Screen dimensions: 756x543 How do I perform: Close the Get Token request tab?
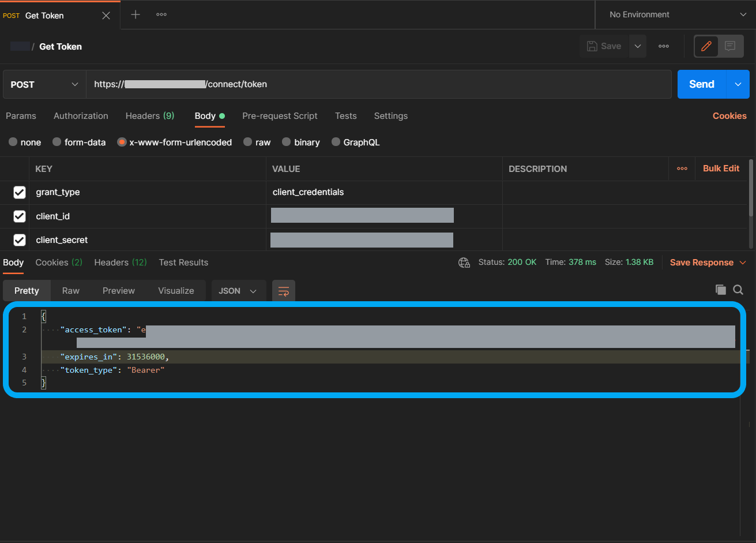click(x=106, y=16)
